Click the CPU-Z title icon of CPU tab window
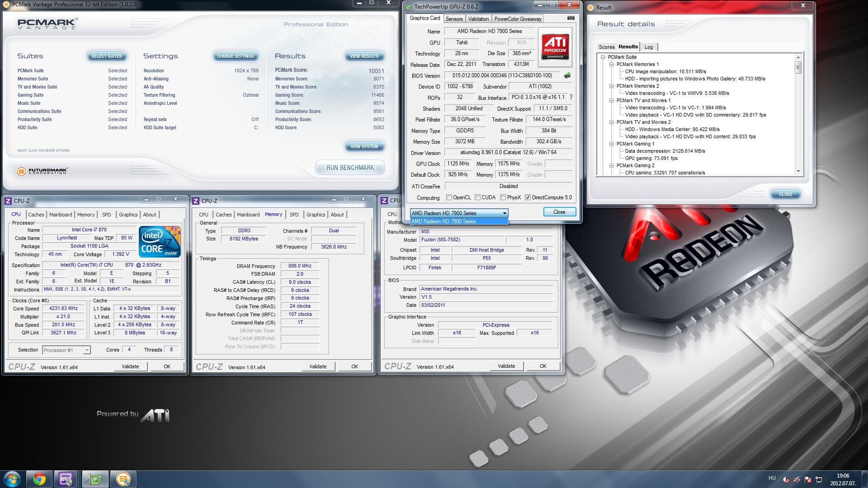This screenshot has width=868, height=488. pos(8,201)
